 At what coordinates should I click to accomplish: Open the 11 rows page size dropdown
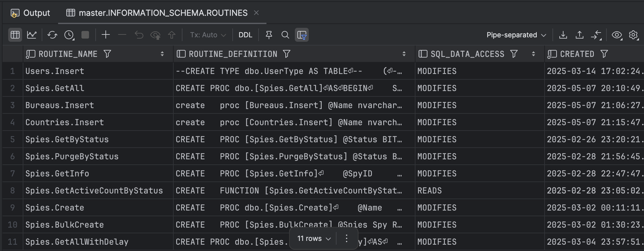[x=314, y=238]
